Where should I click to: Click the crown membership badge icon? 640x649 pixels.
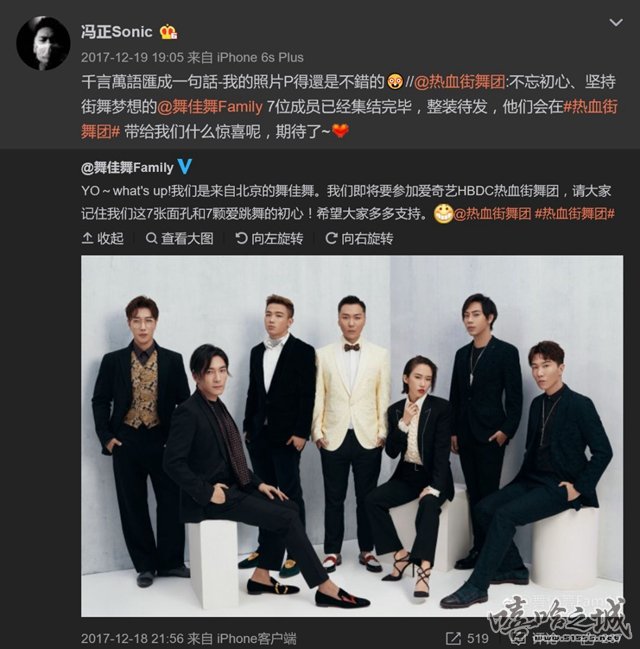(168, 32)
